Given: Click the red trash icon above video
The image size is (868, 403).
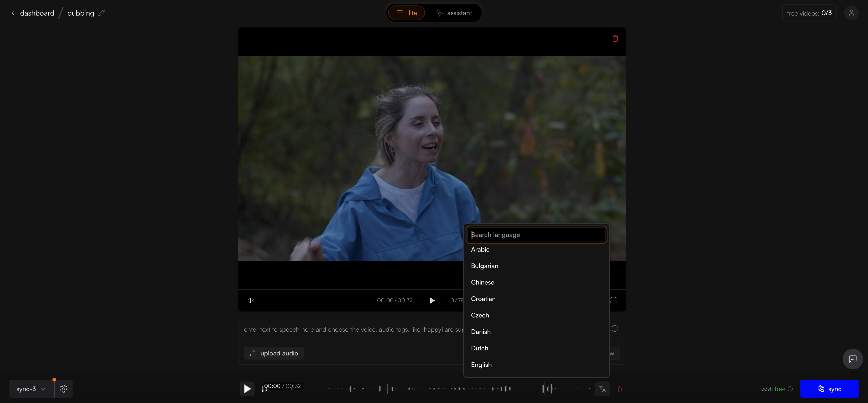Looking at the screenshot, I should point(615,38).
